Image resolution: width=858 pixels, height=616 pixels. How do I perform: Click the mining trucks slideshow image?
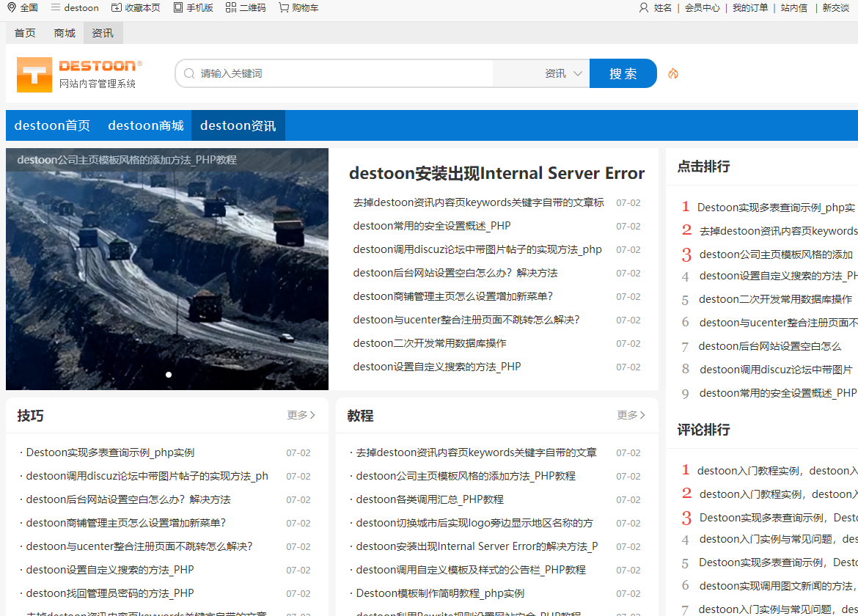point(167,269)
